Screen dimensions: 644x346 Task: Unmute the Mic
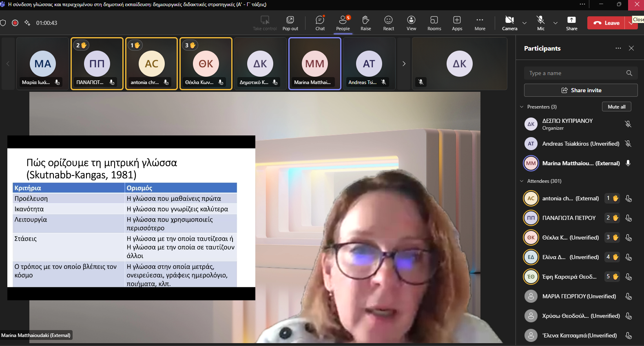coord(541,23)
